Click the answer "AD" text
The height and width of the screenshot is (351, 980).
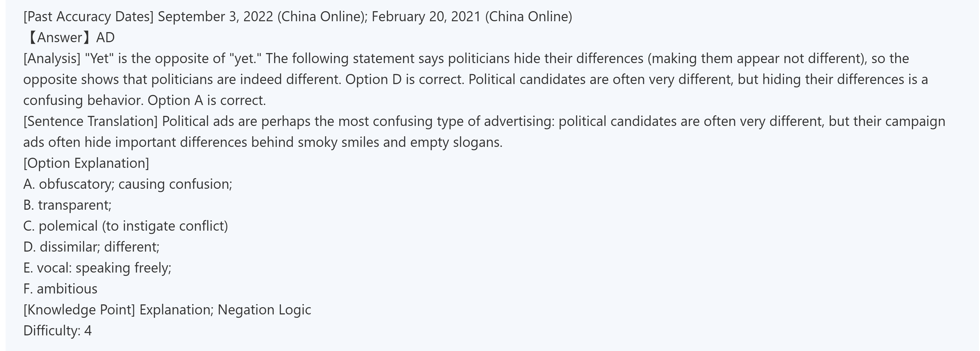coord(105,38)
